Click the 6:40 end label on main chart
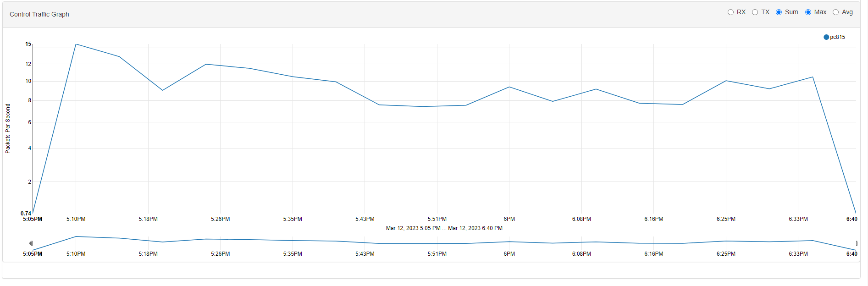This screenshot has height=286, width=868. (852, 219)
